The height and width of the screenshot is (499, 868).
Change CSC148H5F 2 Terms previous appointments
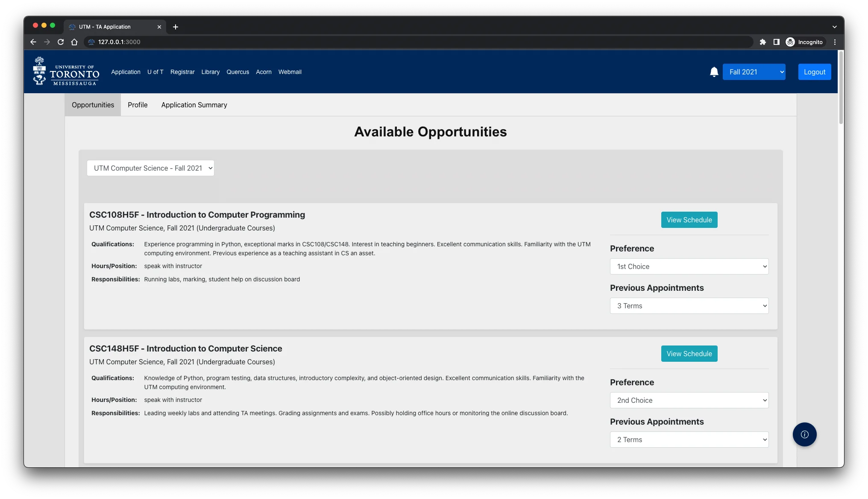click(x=689, y=440)
